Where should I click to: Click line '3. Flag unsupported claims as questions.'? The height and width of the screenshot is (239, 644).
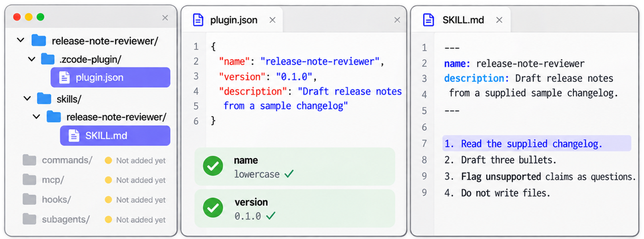pyautogui.click(x=540, y=177)
